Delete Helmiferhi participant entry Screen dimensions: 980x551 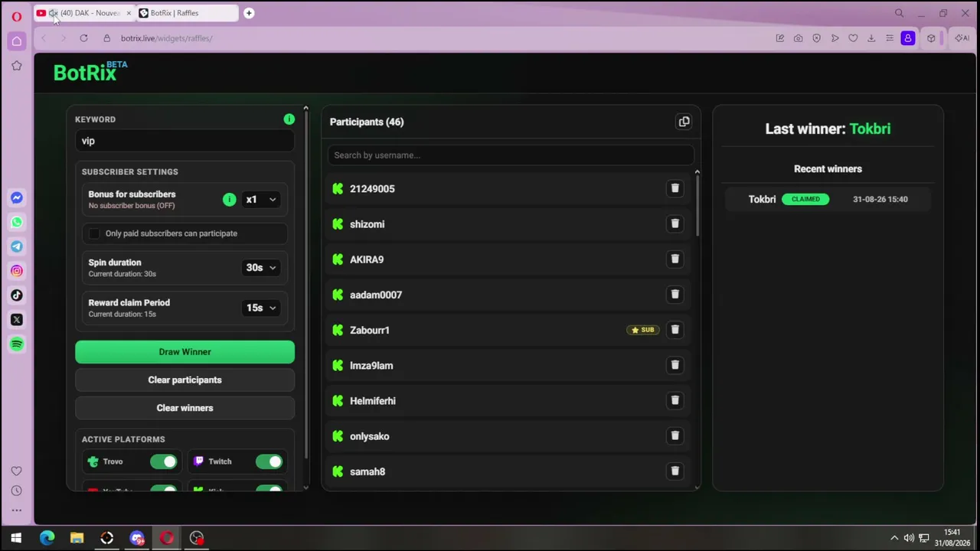(x=675, y=400)
